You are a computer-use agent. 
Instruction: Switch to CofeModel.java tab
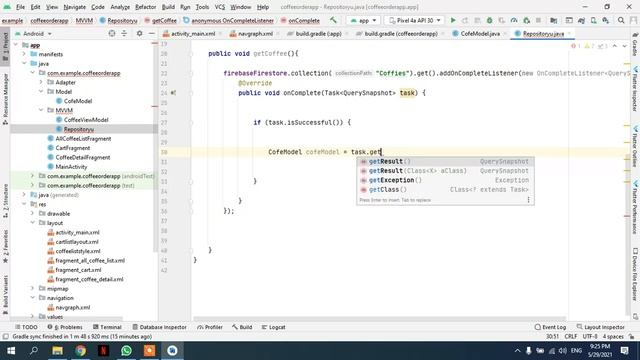pos(480,33)
